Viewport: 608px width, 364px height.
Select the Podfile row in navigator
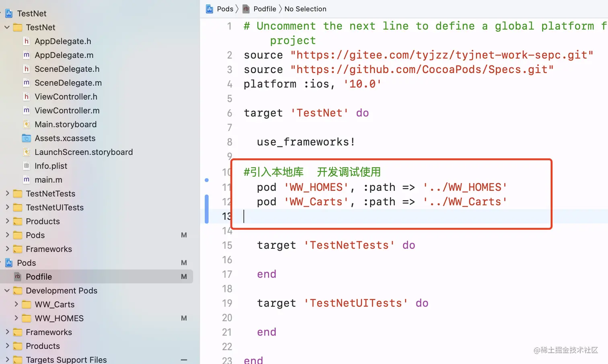(97, 276)
